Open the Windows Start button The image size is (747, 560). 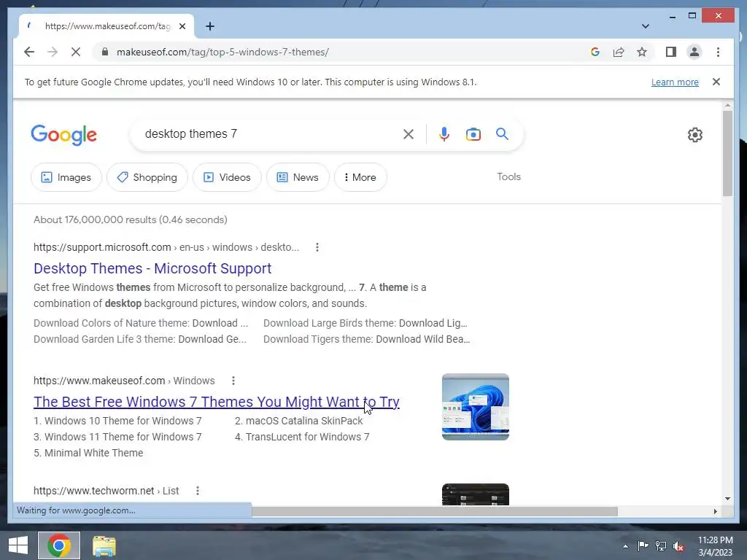tap(18, 545)
